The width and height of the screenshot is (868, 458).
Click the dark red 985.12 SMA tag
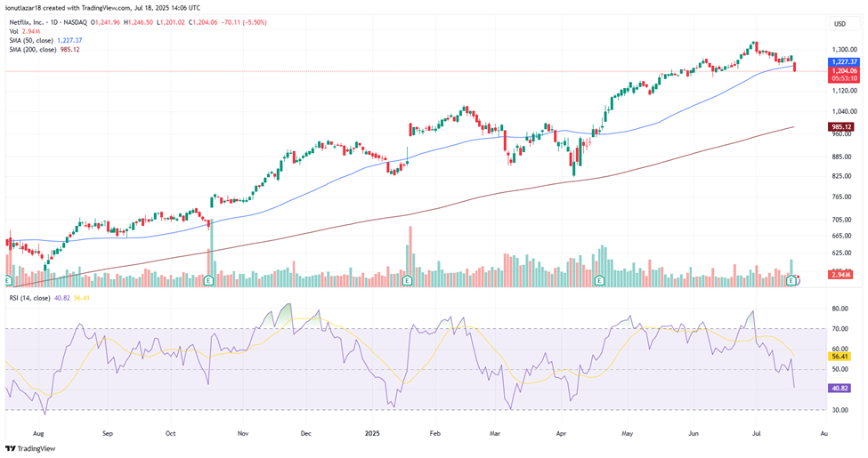tap(841, 127)
